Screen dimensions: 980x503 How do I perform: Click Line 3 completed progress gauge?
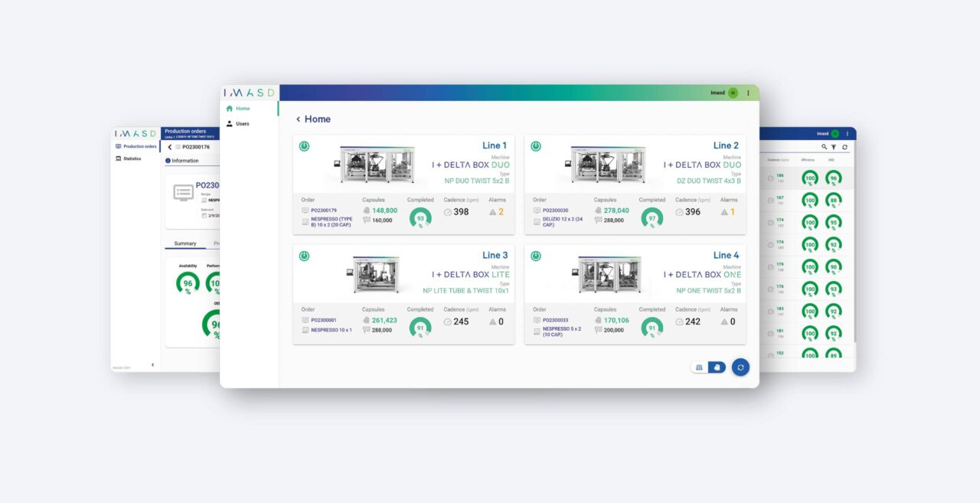pyautogui.click(x=420, y=326)
